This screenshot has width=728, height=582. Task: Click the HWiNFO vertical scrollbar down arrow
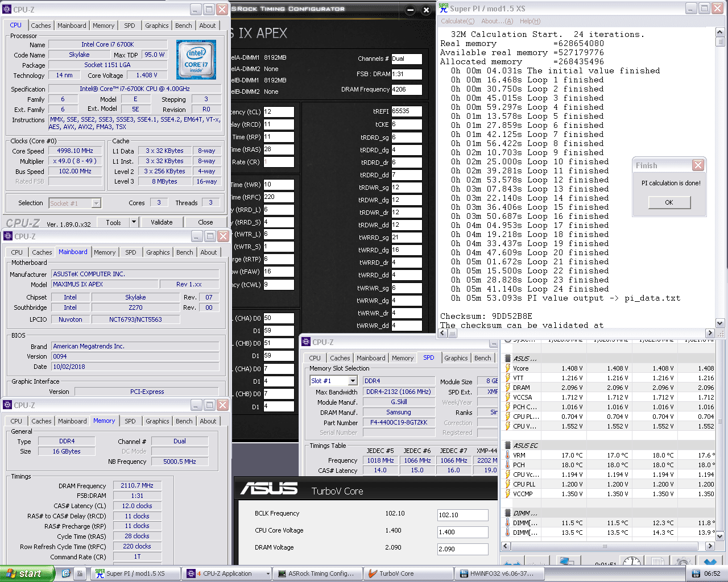point(720,536)
